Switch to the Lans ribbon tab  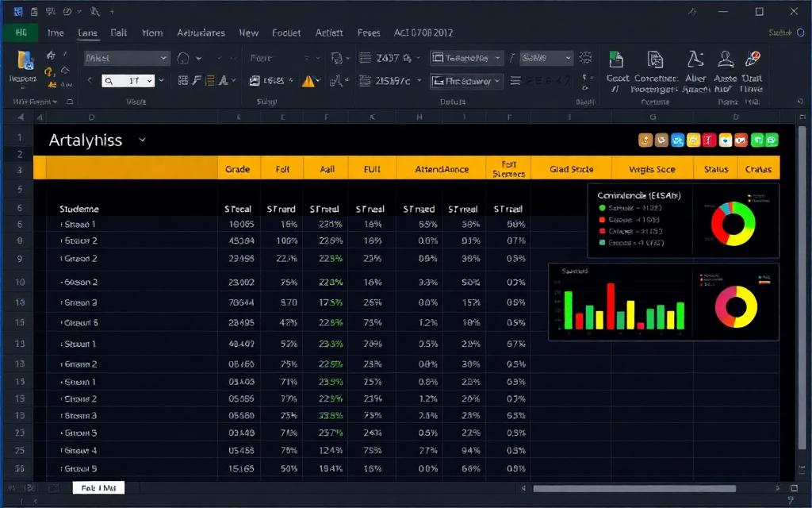coord(87,33)
